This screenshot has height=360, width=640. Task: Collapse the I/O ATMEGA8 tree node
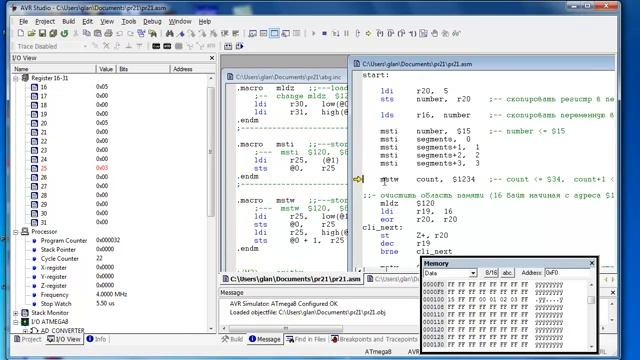coord(16,322)
